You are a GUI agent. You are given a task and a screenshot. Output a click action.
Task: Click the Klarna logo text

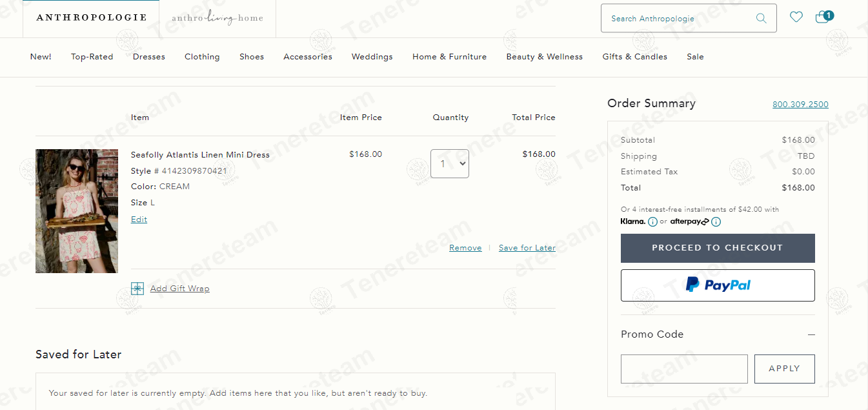point(633,221)
